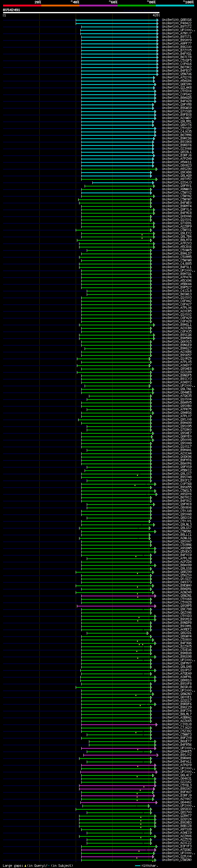The image size is (197, 868).
Task: Select the UniRef100_A7QIY6 label
Action: point(176,78)
